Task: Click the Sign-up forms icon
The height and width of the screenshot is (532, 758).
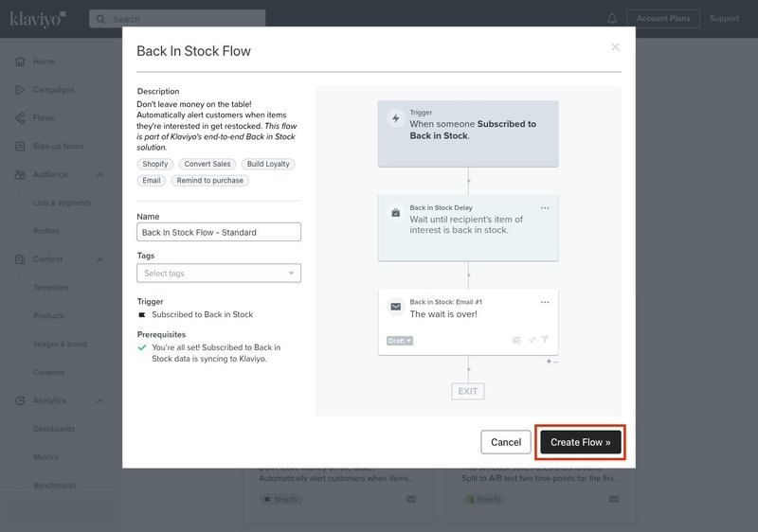Action: click(20, 147)
